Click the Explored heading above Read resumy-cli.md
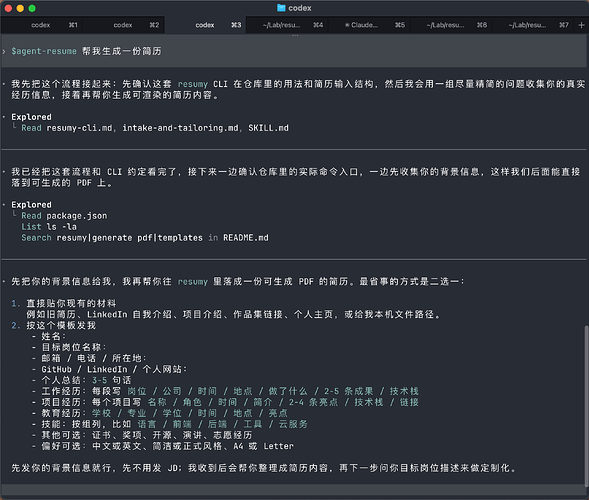 [31, 117]
